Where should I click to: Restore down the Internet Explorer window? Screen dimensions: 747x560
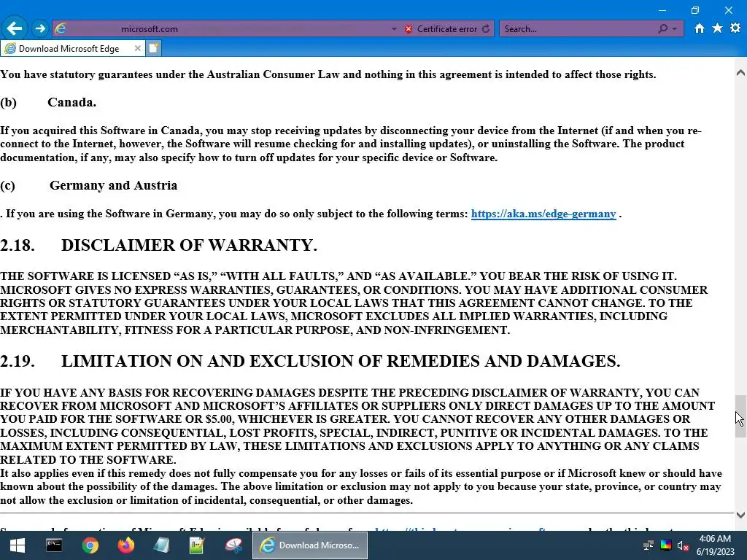695,10
